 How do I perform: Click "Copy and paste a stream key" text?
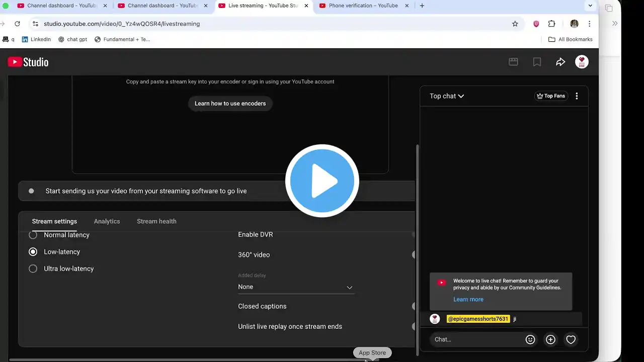click(x=230, y=81)
